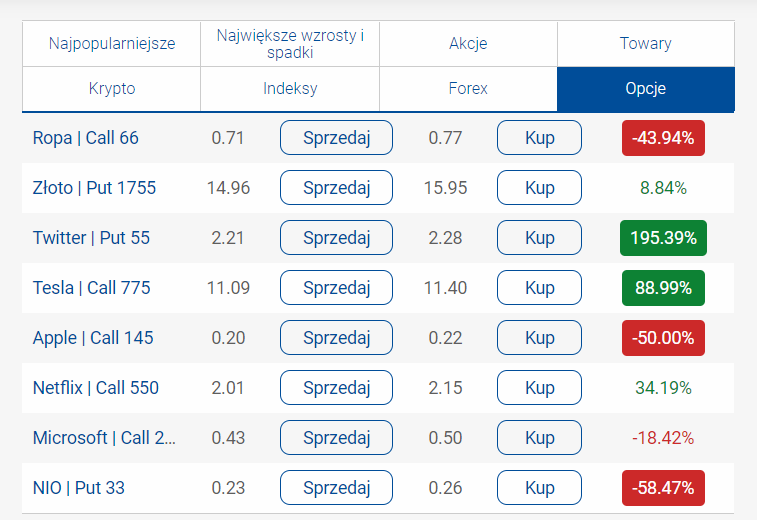Sell the Twitter Put 55 option

coord(336,238)
